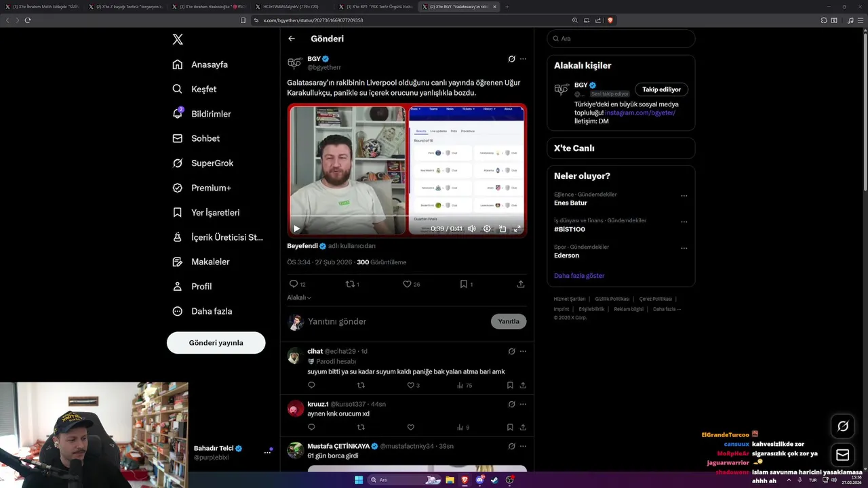The image size is (868, 488).
Task: Open options for #BIST100 trend
Action: pos(684,222)
